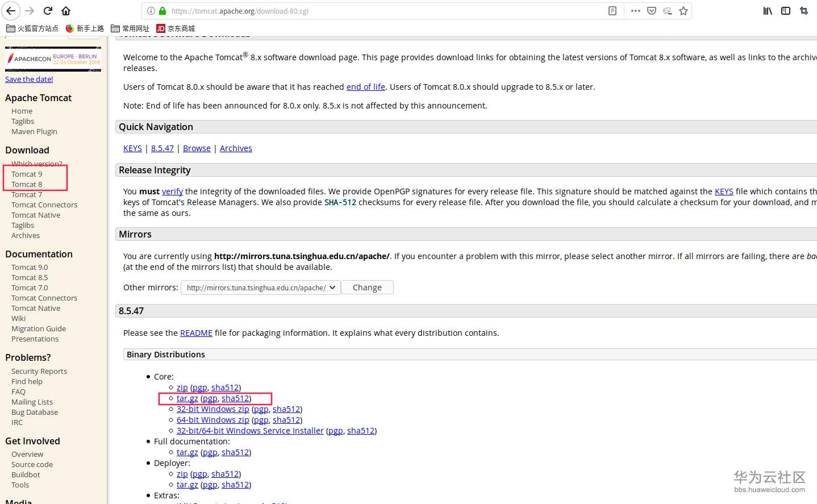
Task: Open Security Reports under Problems
Action: (x=39, y=372)
